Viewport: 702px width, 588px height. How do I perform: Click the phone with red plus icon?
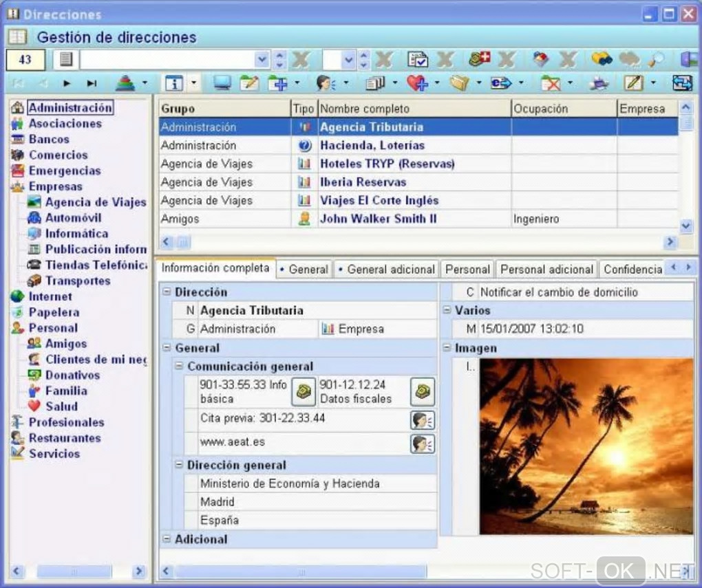tap(480, 58)
